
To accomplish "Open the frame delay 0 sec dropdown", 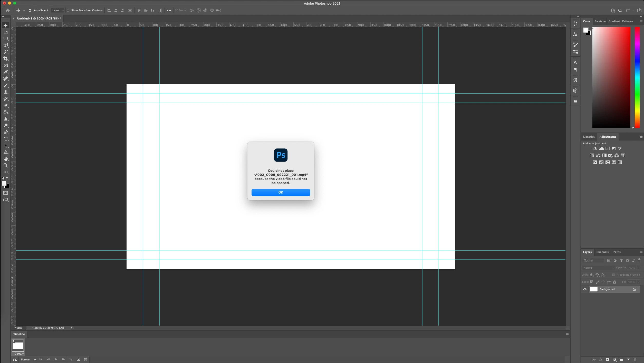I will pyautogui.click(x=19, y=354).
